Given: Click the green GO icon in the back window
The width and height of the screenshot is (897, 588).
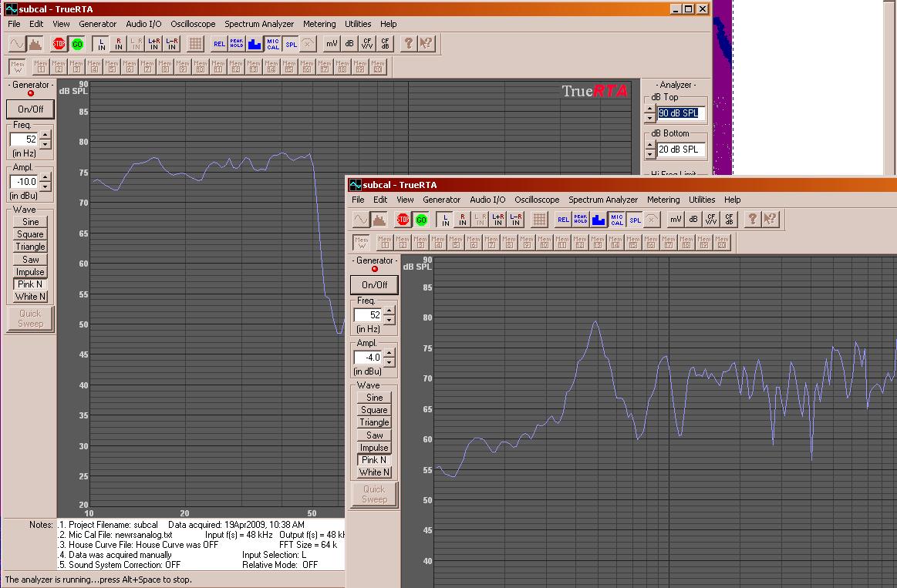Looking at the screenshot, I should pyautogui.click(x=77, y=44).
